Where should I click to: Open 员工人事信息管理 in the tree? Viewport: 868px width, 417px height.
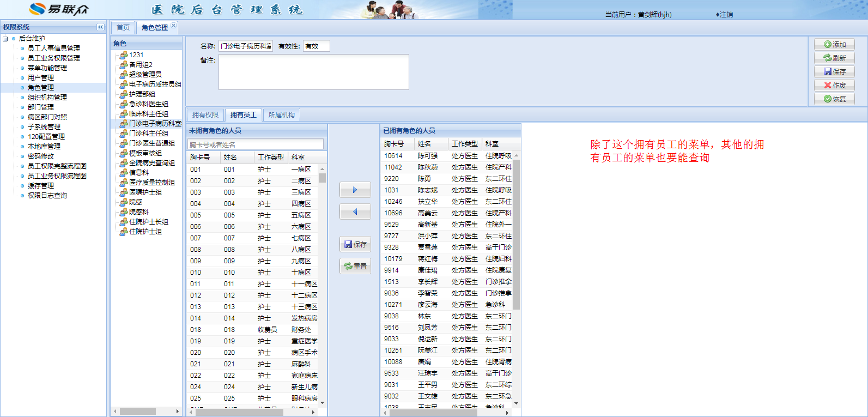[54, 49]
